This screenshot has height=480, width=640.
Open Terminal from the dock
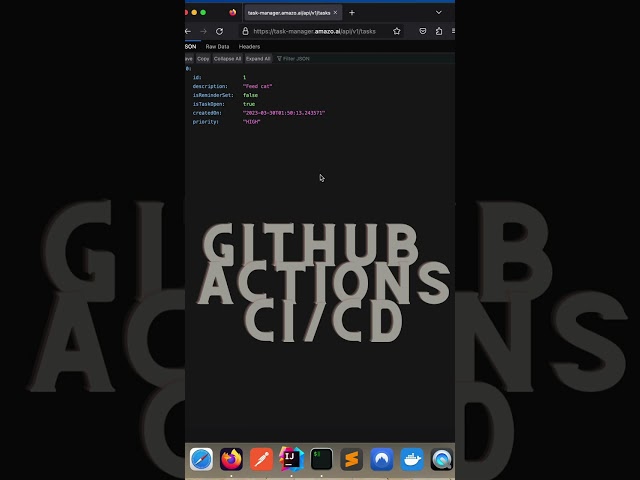tap(322, 459)
